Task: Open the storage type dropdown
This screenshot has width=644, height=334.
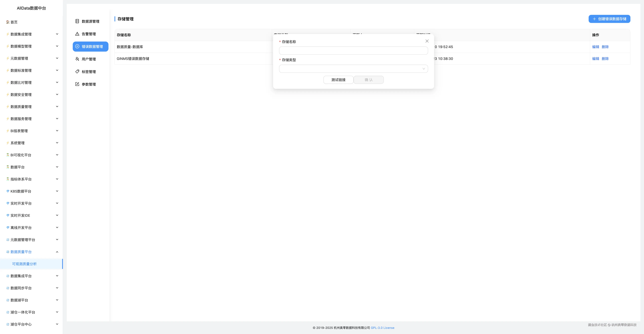Action: (353, 69)
